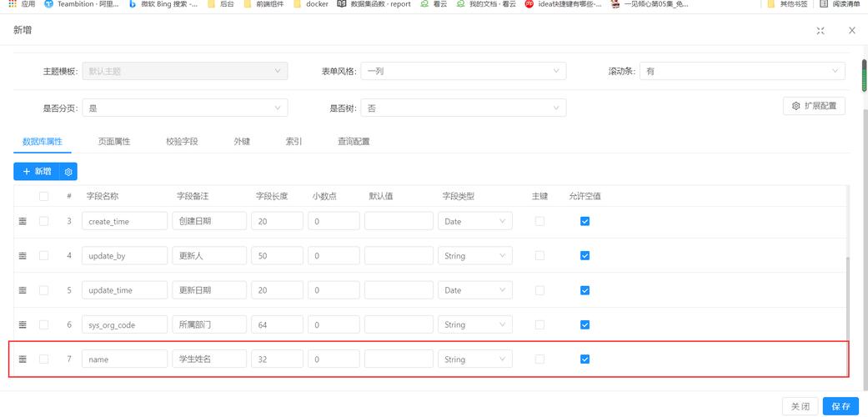Open the 微软 Bing 搜索 bookmark

coord(164,4)
